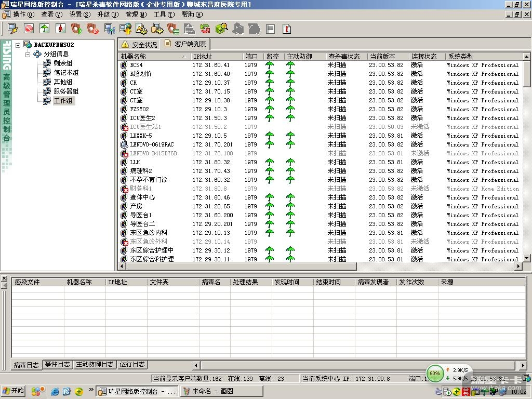
Task: Click the glove with green list icon
Action: (173, 29)
